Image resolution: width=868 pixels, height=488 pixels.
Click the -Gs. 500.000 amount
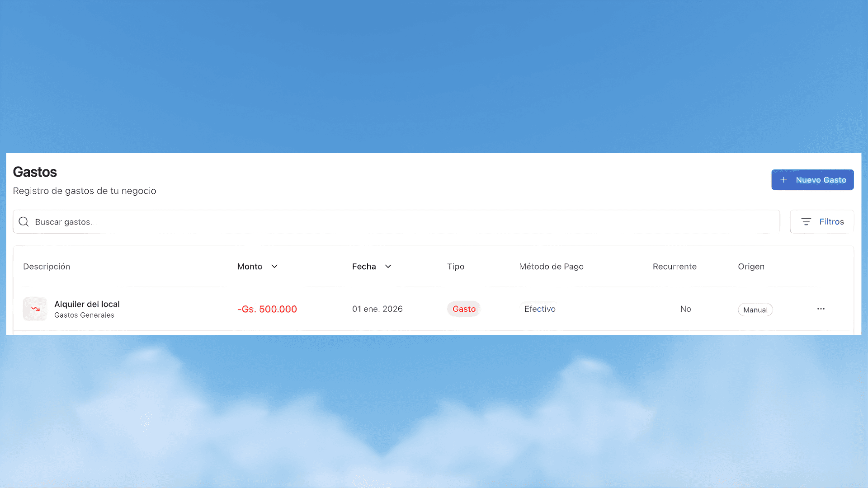[267, 309]
